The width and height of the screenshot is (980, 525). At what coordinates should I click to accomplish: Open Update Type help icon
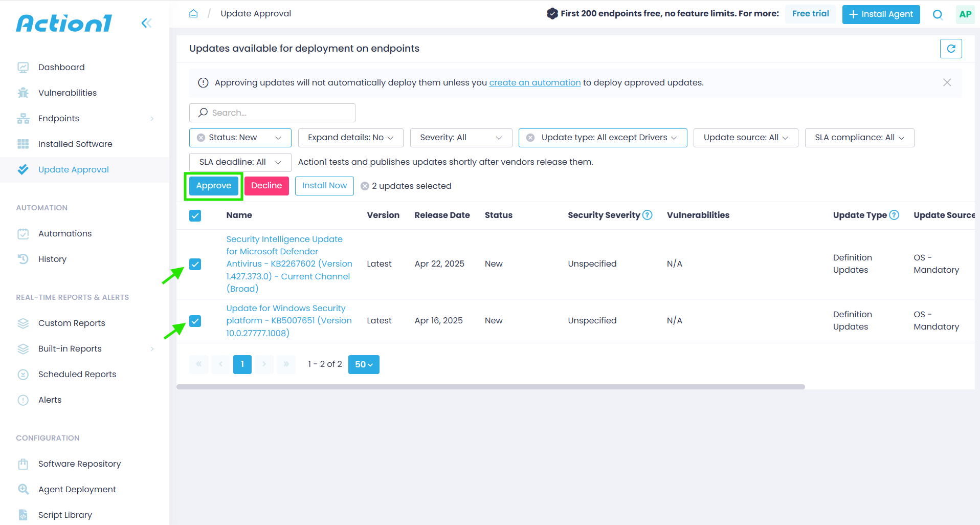pyautogui.click(x=894, y=215)
